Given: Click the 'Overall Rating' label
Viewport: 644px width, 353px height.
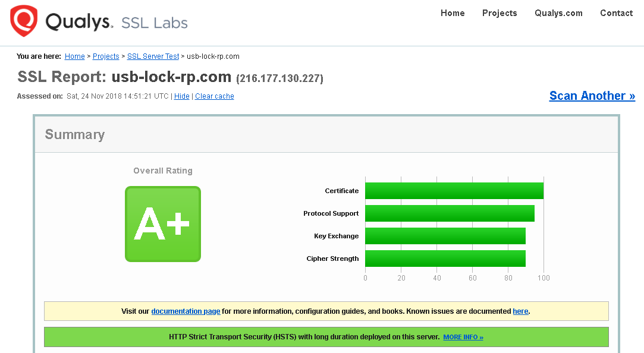Looking at the screenshot, I should pyautogui.click(x=163, y=171).
